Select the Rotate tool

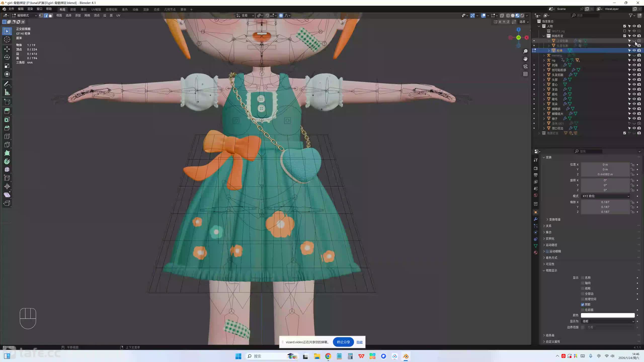(x=7, y=58)
